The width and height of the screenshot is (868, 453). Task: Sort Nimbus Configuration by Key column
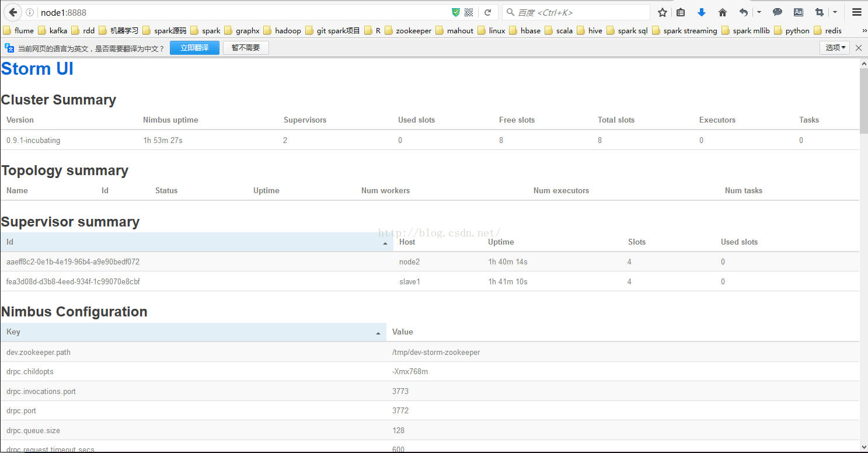[193, 332]
